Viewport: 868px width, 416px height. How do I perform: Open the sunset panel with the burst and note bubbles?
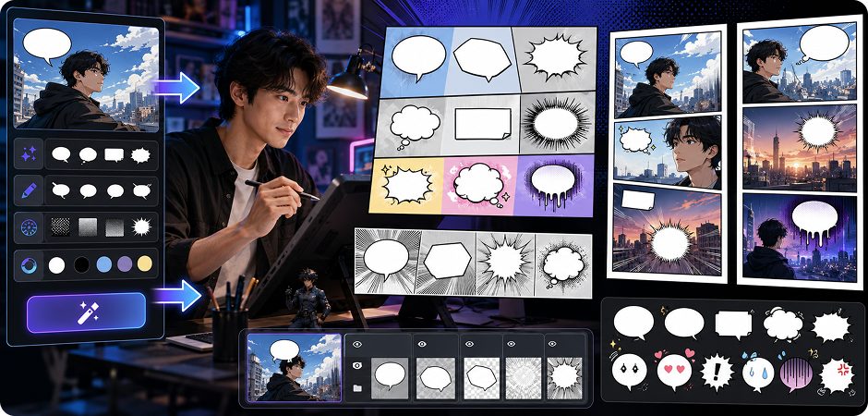point(667,227)
